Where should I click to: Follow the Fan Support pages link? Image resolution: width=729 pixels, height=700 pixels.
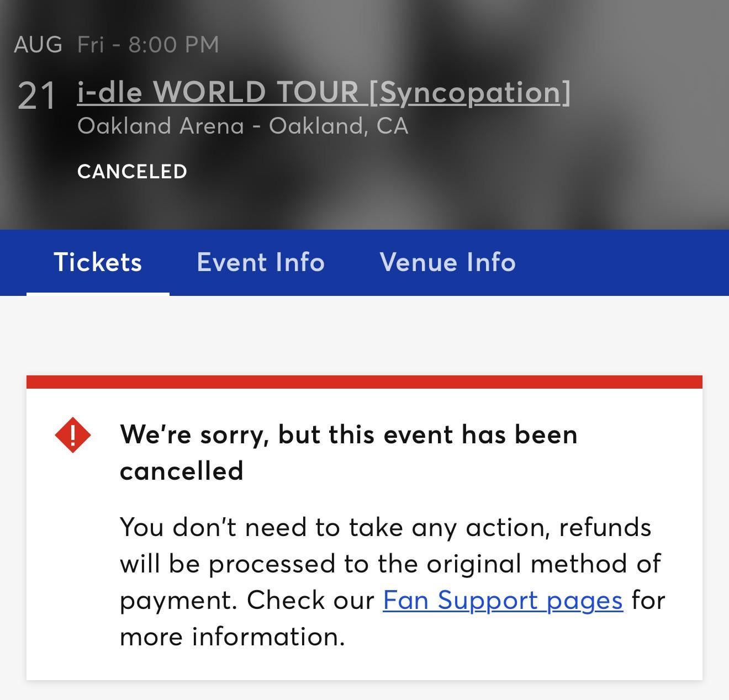(x=503, y=600)
